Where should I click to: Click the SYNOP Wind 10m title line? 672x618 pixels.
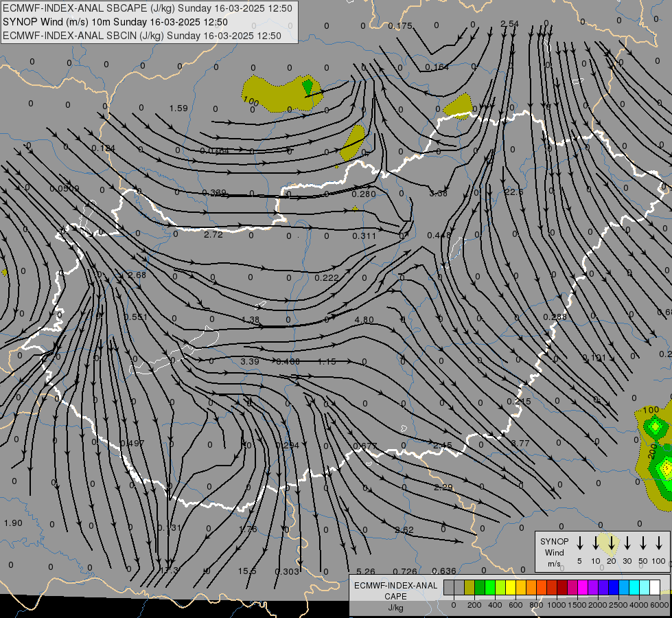(x=115, y=22)
